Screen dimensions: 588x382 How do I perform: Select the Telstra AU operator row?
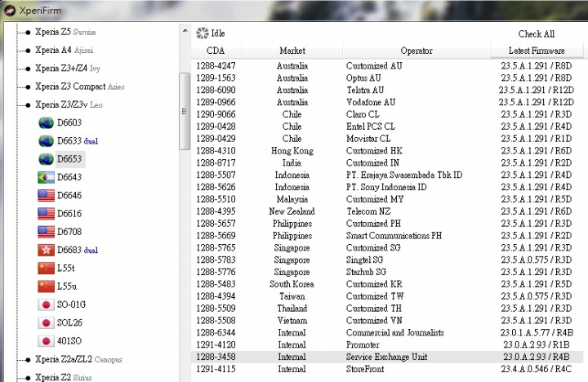click(x=387, y=90)
